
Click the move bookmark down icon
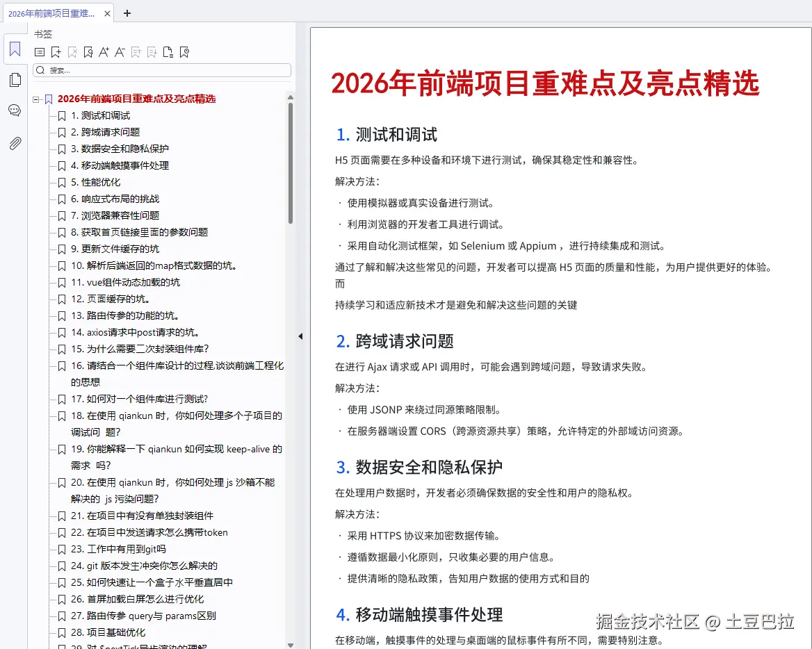152,51
